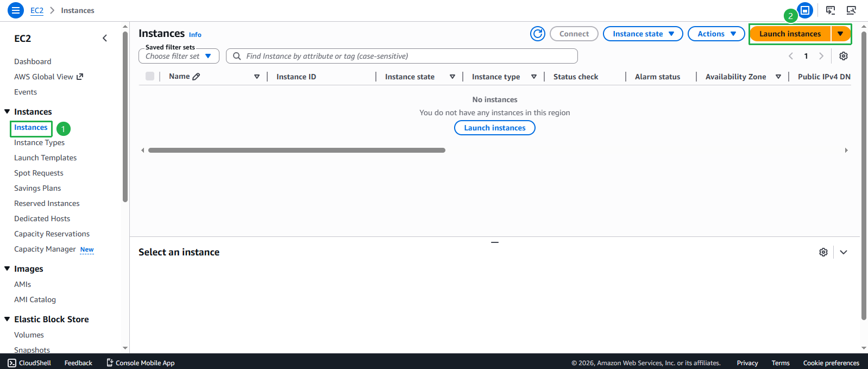Refresh the instances list
This screenshot has width=868, height=369.
tap(538, 34)
